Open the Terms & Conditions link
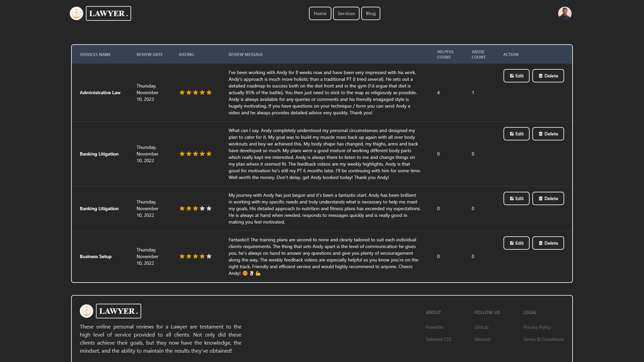Image resolution: width=644 pixels, height=362 pixels. (x=543, y=339)
